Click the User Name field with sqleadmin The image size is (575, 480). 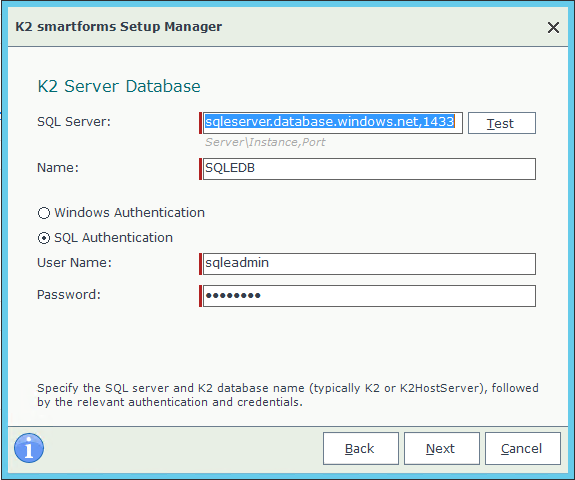(x=369, y=264)
